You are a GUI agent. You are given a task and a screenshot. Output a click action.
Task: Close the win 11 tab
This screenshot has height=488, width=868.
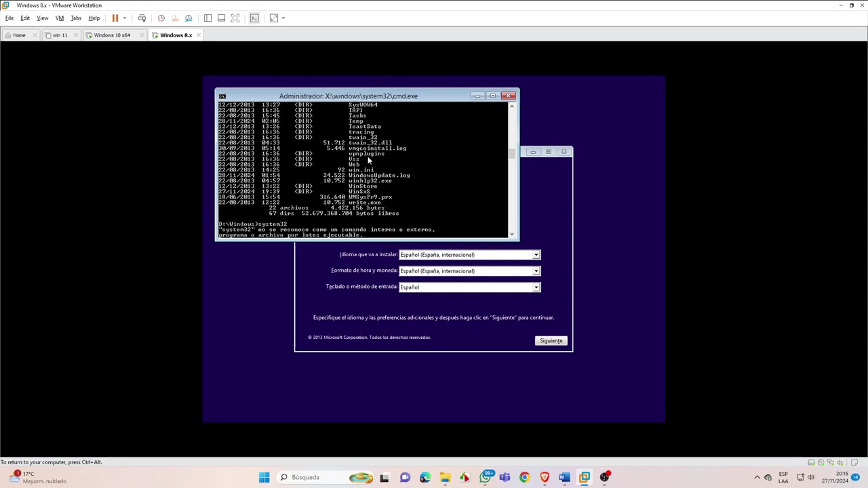click(x=76, y=35)
